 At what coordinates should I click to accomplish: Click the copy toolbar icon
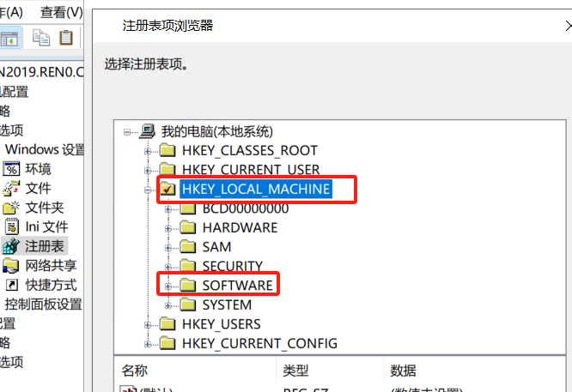pyautogui.click(x=42, y=38)
